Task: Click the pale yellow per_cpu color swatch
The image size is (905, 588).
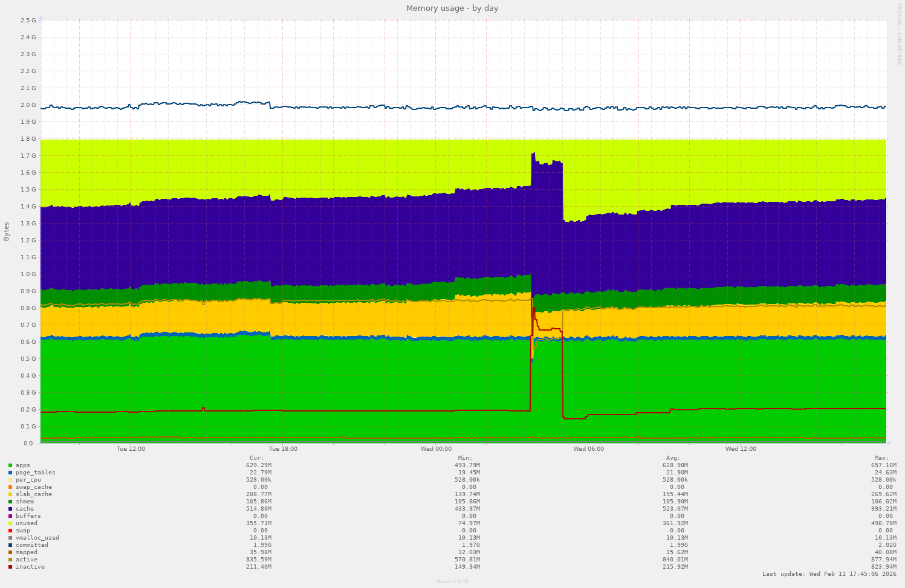Action: [10, 479]
